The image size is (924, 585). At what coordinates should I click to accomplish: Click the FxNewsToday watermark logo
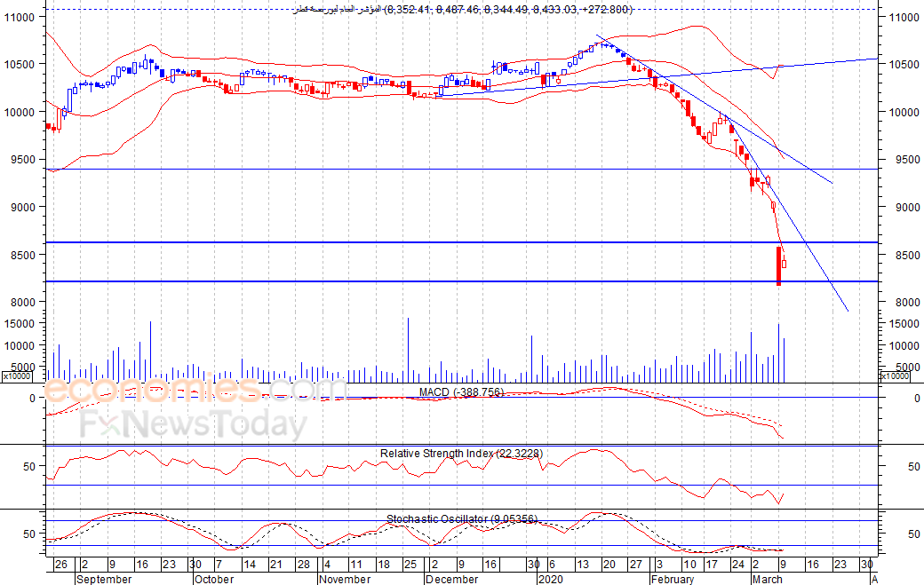click(194, 423)
